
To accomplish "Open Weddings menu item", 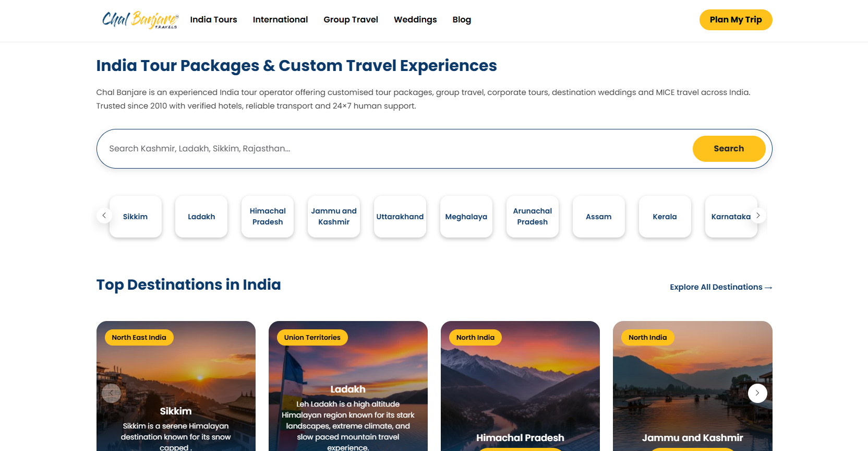I will pos(415,20).
